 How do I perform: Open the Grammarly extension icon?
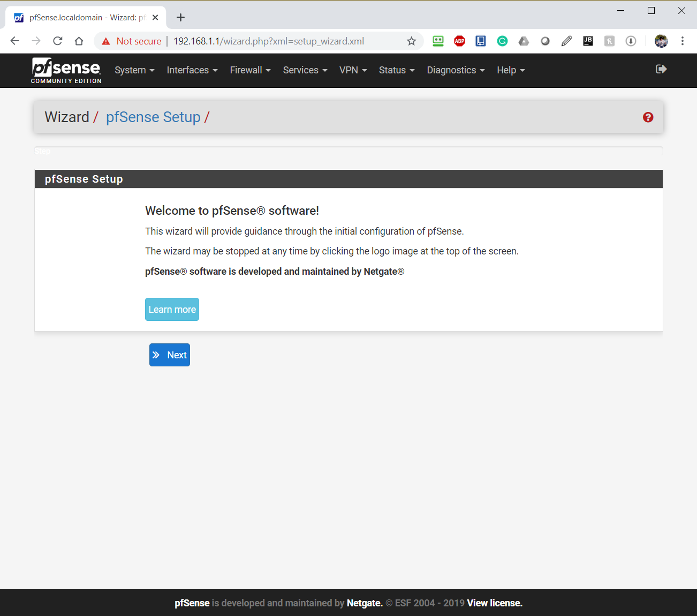(502, 41)
